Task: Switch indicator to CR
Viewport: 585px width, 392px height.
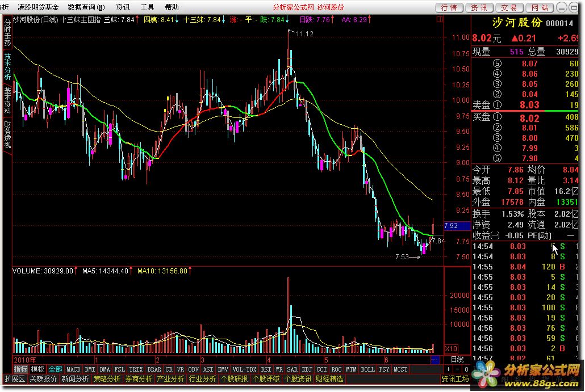Action: coord(169,369)
